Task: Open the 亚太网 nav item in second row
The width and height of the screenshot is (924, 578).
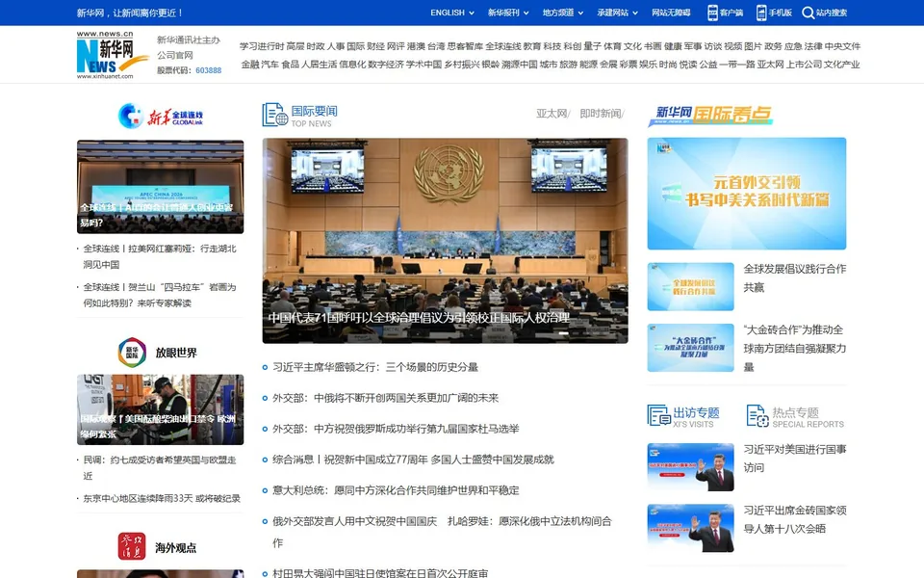Action: pyautogui.click(x=770, y=65)
